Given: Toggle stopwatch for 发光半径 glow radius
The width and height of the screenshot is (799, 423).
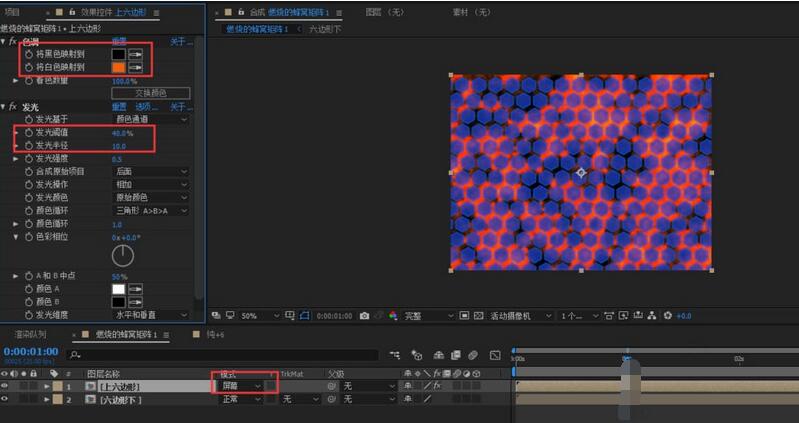Looking at the screenshot, I should pos(28,145).
